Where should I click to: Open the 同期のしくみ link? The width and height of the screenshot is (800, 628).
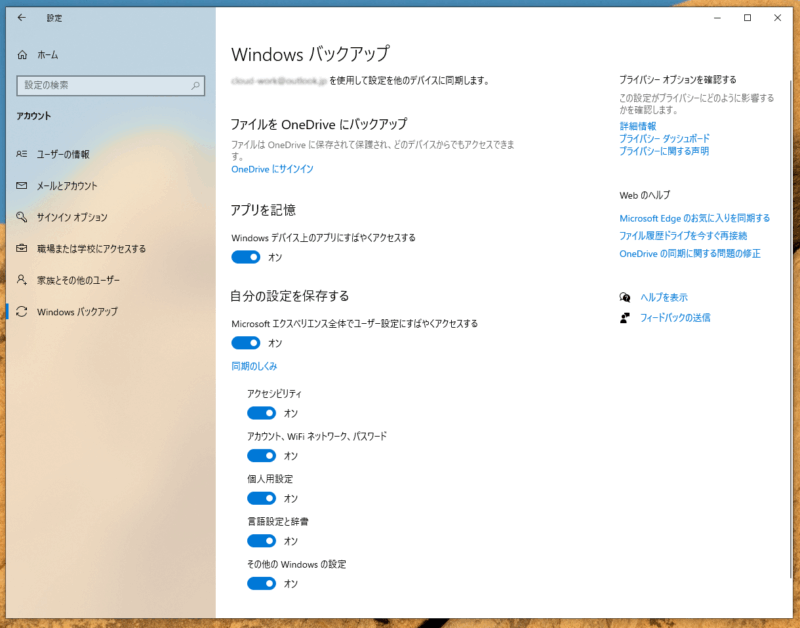click(x=254, y=367)
